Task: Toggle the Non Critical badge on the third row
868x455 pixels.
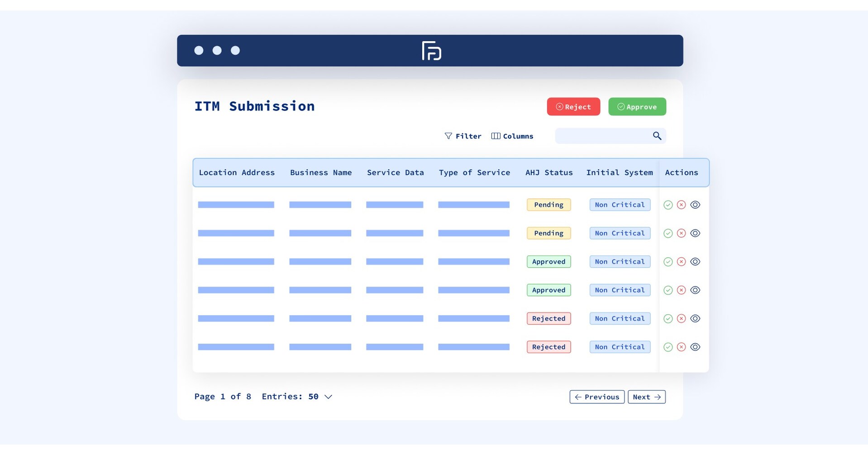Action: 620,262
